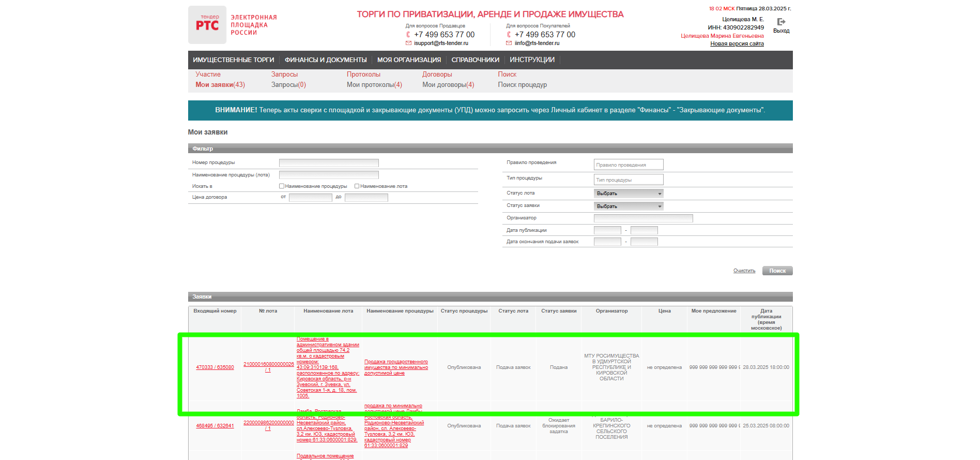The image size is (980, 460).
Task: Click the Дата публикации end date field
Action: [x=644, y=230]
